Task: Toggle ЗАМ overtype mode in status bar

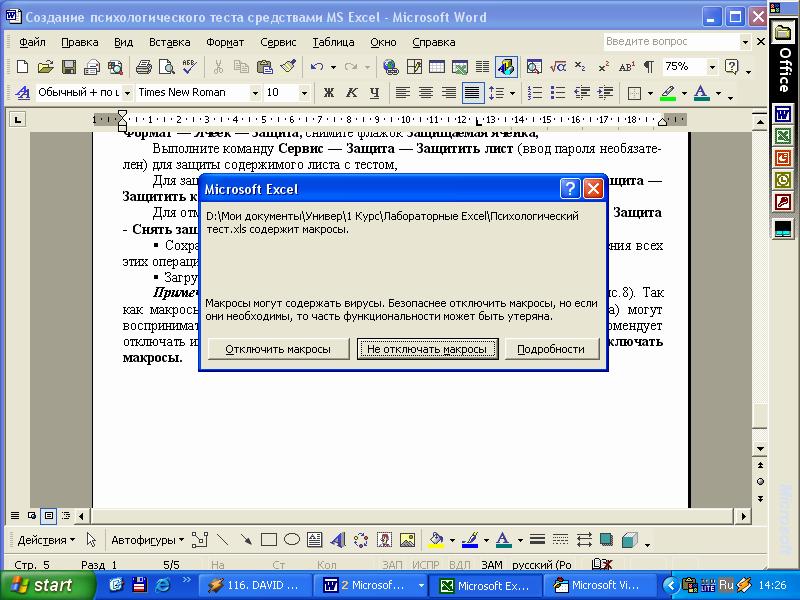Action: [491, 565]
